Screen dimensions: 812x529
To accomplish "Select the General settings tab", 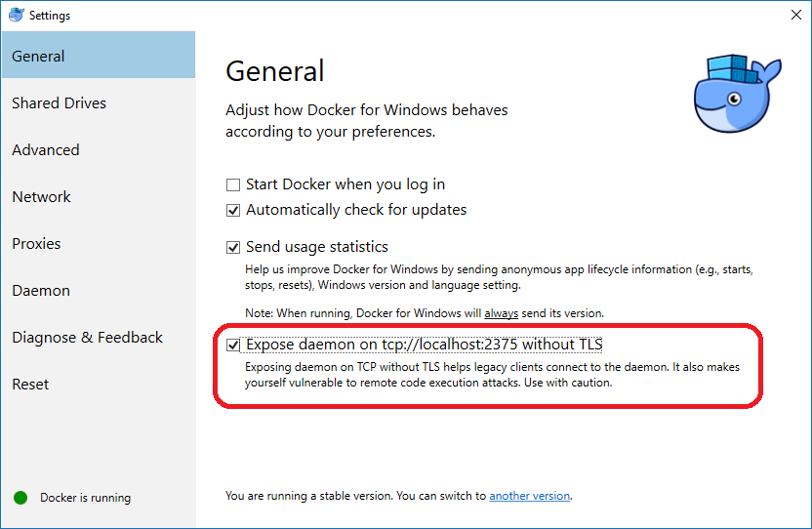I will click(x=39, y=57).
